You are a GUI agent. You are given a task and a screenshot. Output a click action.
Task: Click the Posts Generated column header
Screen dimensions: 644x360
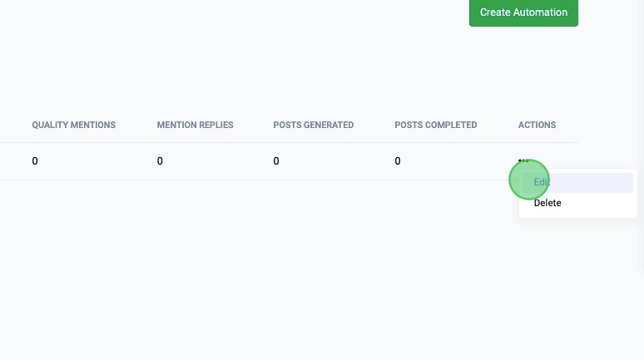tap(314, 126)
